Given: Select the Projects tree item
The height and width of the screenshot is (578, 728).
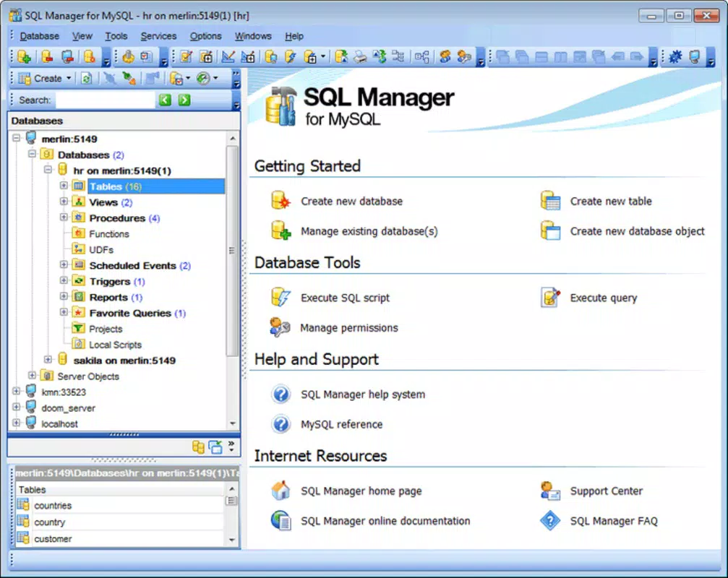Looking at the screenshot, I should coord(106,329).
